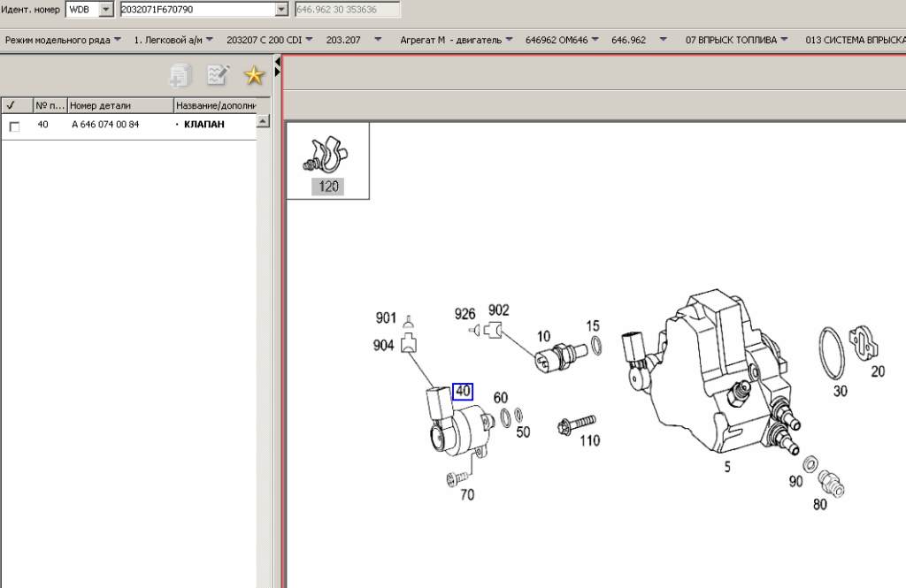Click the 'Номер детали' column header
The height and width of the screenshot is (588, 906).
pyautogui.click(x=119, y=106)
